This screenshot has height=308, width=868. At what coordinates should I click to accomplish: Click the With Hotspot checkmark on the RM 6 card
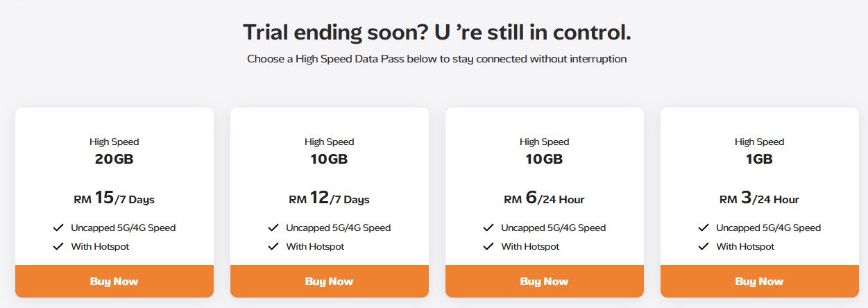tap(488, 246)
